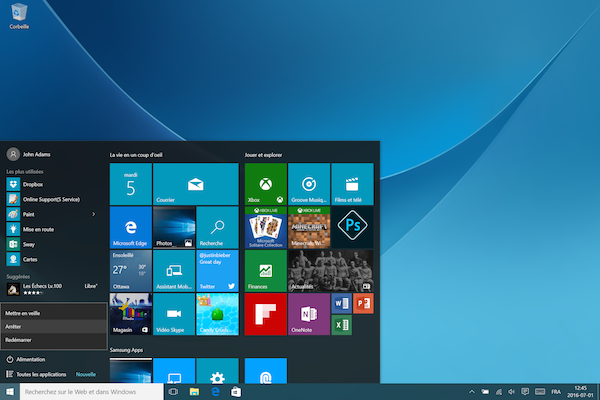Launch the PowerPoint small tile
This screenshot has width=600, height=400.
(x=363, y=303)
